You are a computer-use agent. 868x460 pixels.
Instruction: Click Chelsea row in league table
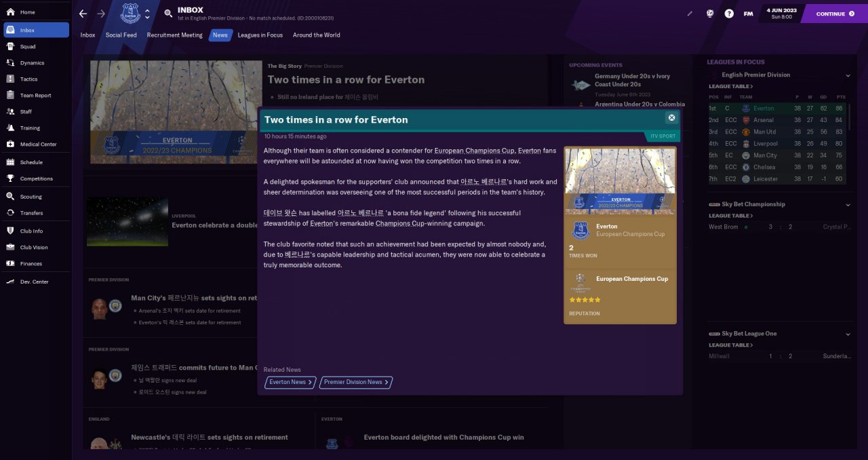(778, 168)
